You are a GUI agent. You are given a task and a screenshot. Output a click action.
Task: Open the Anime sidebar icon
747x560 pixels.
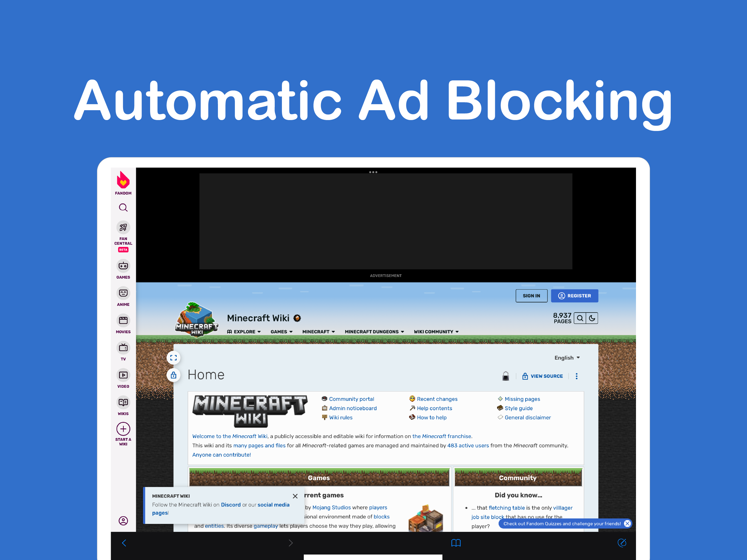(x=123, y=293)
